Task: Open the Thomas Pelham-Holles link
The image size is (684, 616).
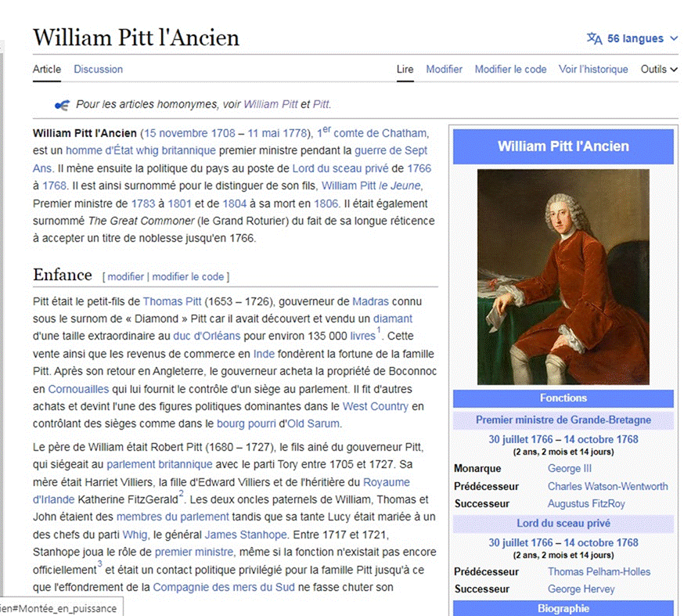Action: pyautogui.click(x=599, y=572)
